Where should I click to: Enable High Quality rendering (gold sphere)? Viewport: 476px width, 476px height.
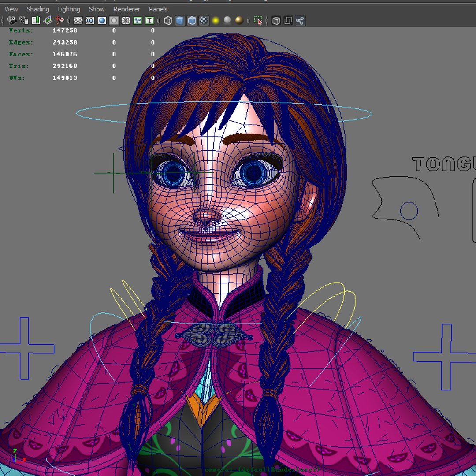click(x=239, y=21)
